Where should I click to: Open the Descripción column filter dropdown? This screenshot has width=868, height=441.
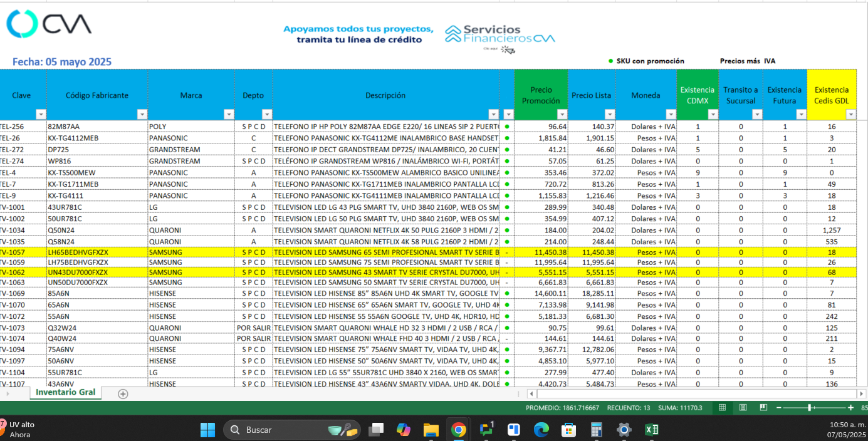point(493,114)
